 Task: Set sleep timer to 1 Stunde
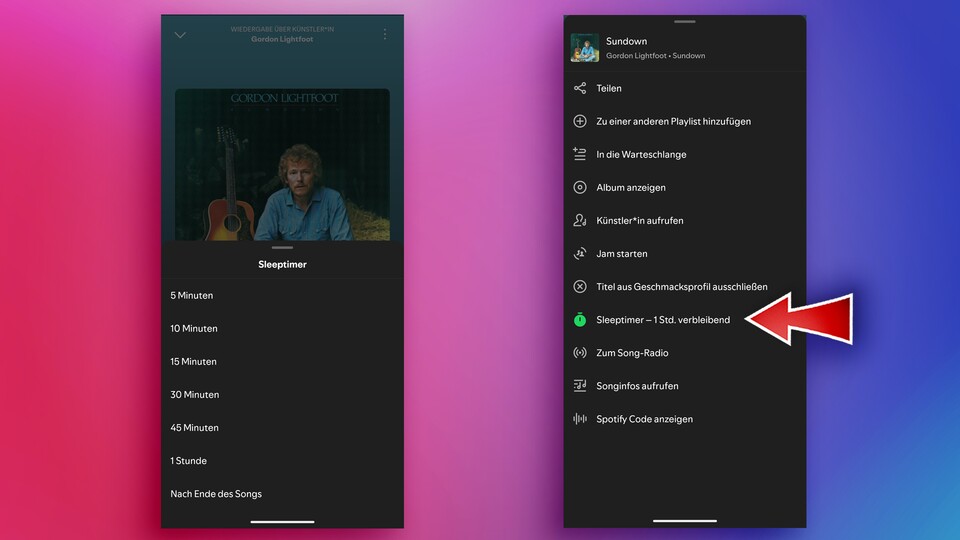[x=189, y=461]
